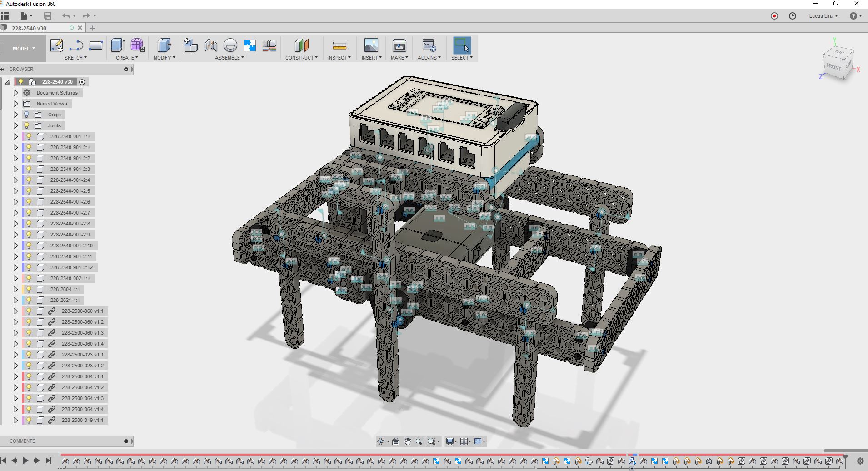Viewport: 868px width, 471px height.
Task: Toggle visibility of component 228-2540-001-1:1
Action: tap(29, 136)
